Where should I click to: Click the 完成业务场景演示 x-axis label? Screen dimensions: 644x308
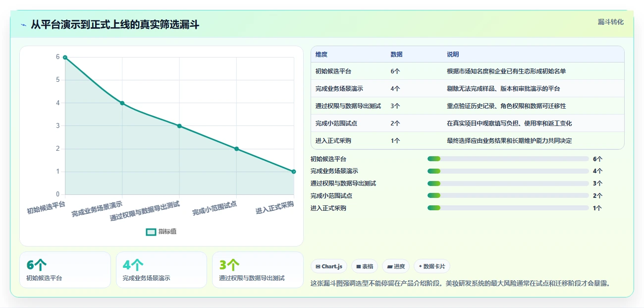pyautogui.click(x=97, y=209)
